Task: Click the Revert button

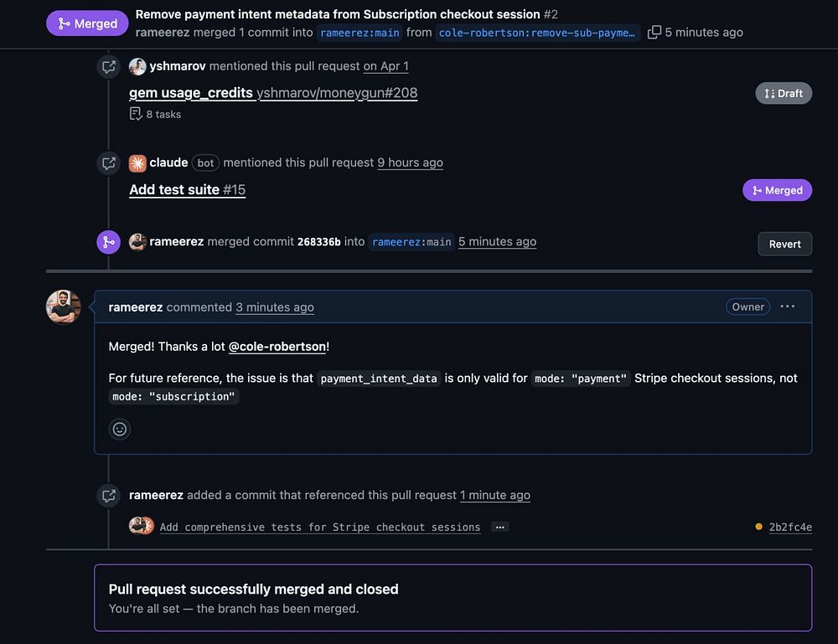Action: coord(784,244)
